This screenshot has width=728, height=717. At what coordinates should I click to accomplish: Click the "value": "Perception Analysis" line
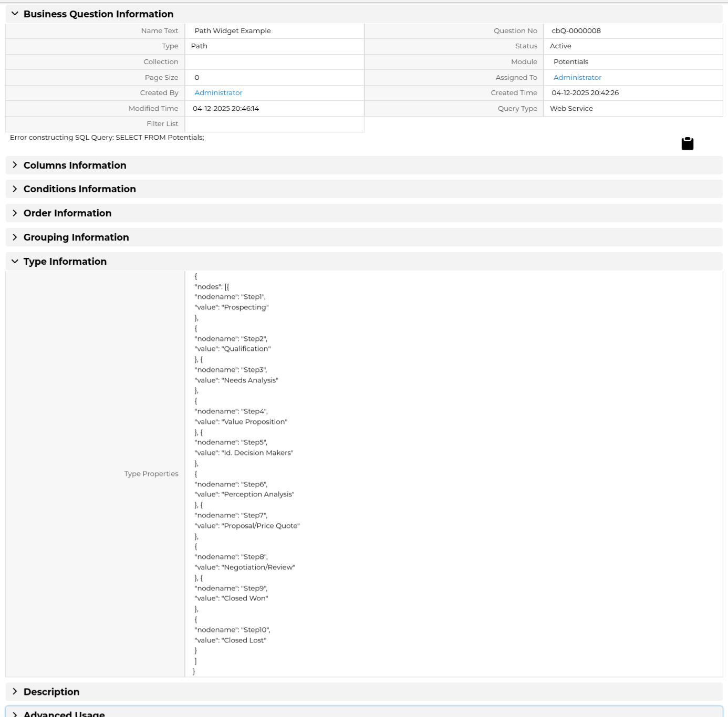[x=244, y=494]
